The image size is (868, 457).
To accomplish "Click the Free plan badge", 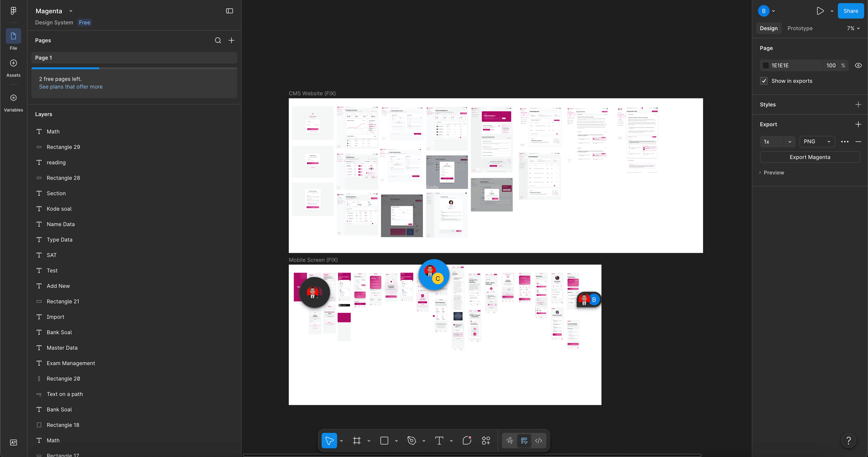I will 85,23.
